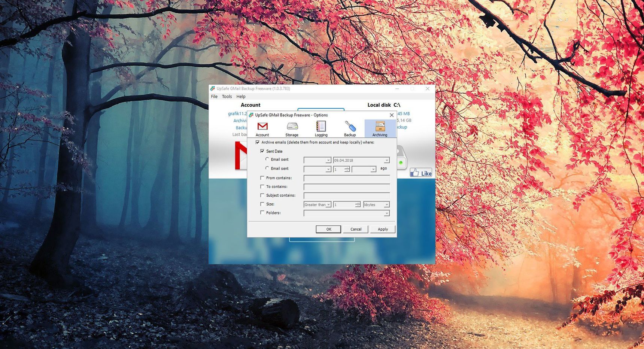Open the Help menu
The width and height of the screenshot is (644, 349).
click(241, 97)
